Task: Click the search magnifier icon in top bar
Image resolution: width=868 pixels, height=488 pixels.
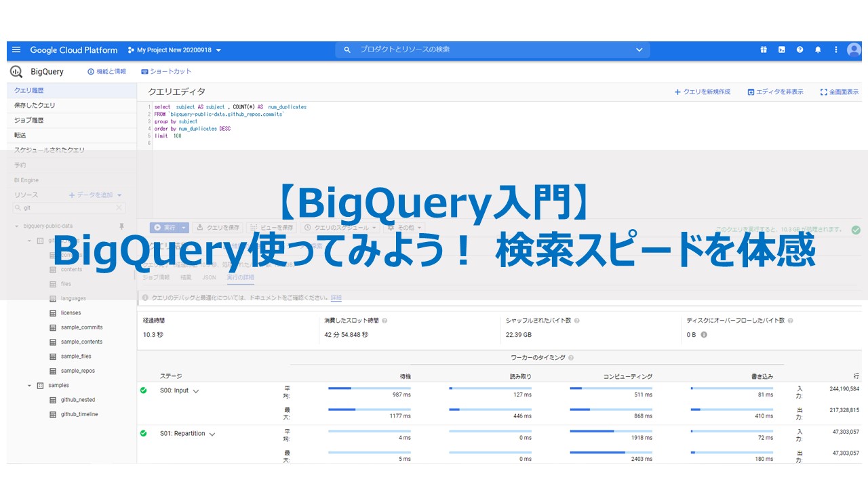Action: (x=347, y=49)
